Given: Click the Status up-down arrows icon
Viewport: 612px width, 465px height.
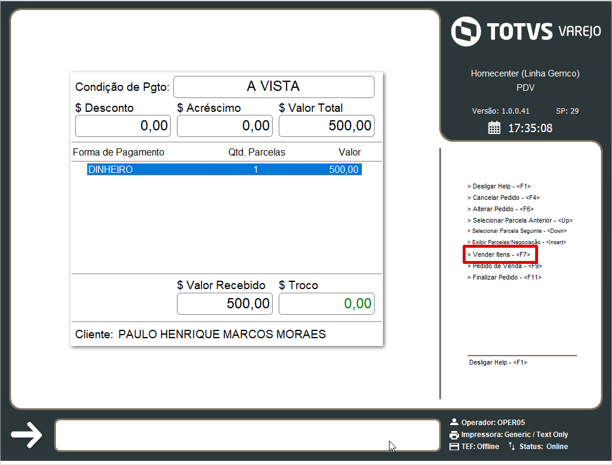Looking at the screenshot, I should click(512, 446).
